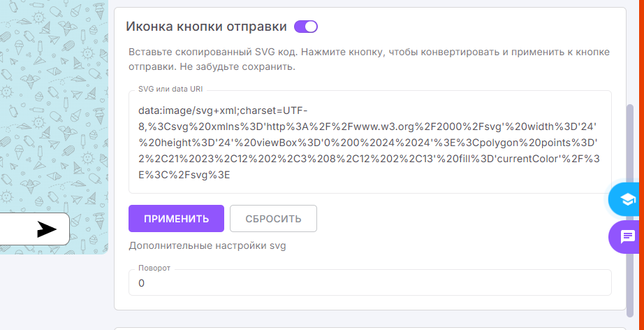The image size is (644, 330).
Task: Click the "Дополнительные настройки svg" text
Action: tap(207, 245)
